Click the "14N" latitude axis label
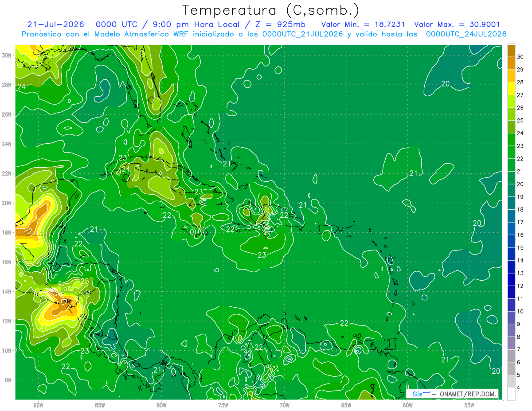 coord(7,292)
